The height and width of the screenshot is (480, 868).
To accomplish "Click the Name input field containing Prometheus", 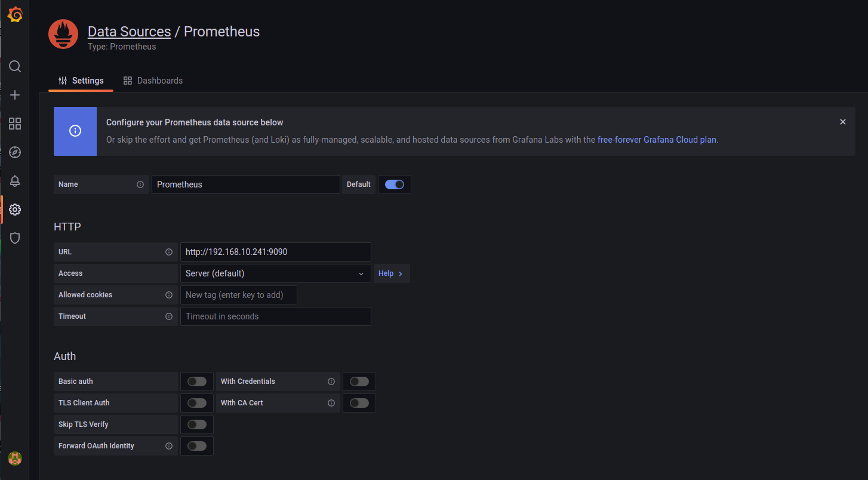I will (246, 184).
